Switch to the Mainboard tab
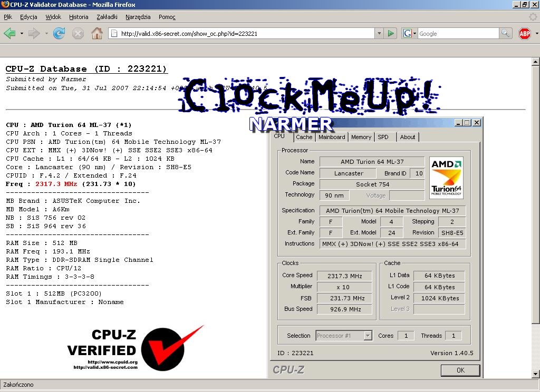This screenshot has height=392, width=540. (x=332, y=137)
